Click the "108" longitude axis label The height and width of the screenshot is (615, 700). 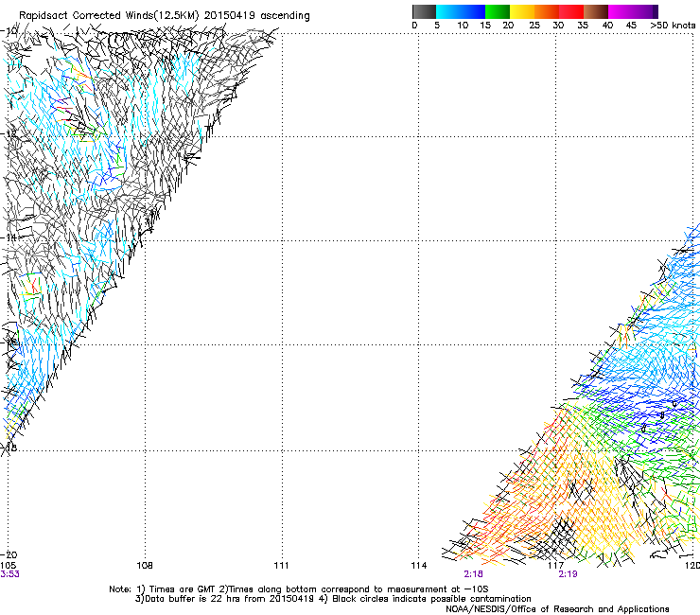tap(145, 566)
